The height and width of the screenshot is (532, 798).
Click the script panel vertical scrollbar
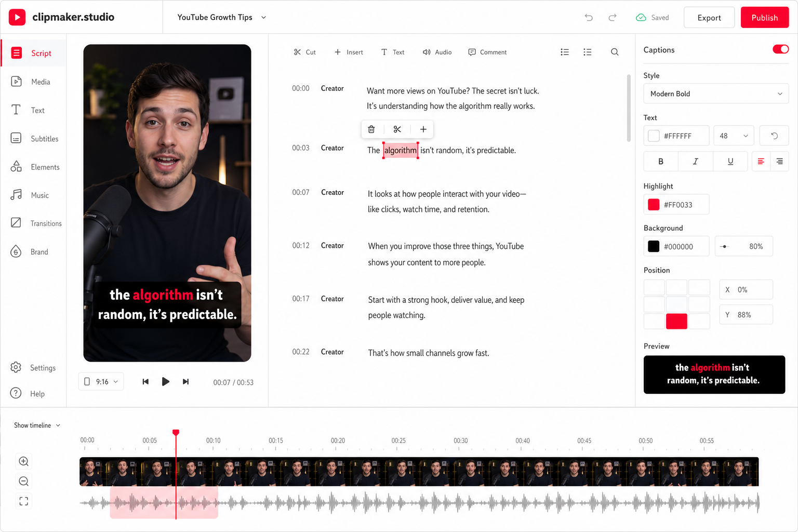629,108
